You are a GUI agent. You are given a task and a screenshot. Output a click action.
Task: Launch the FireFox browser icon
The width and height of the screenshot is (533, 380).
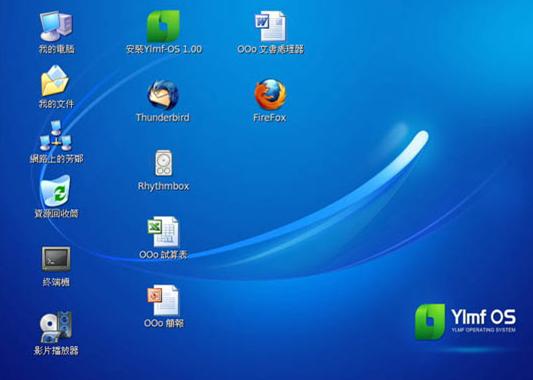point(270,95)
